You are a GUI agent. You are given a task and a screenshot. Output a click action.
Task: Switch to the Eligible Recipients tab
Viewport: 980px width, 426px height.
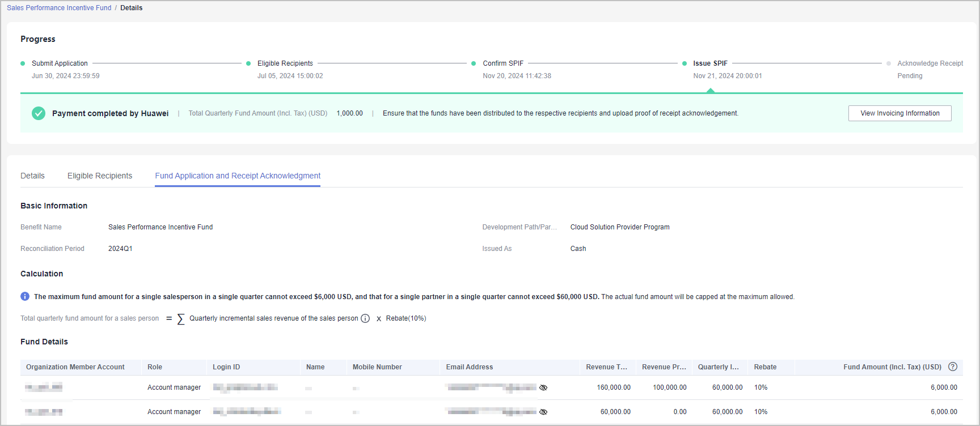(100, 176)
